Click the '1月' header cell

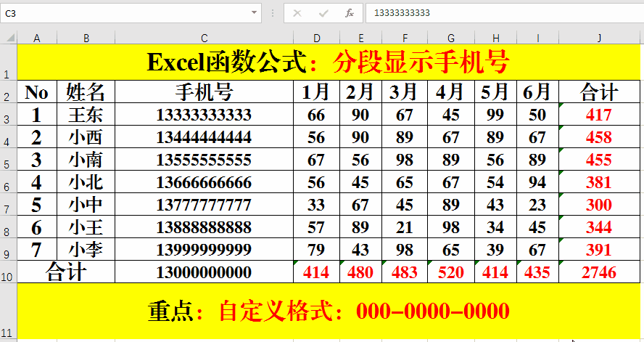317,91
